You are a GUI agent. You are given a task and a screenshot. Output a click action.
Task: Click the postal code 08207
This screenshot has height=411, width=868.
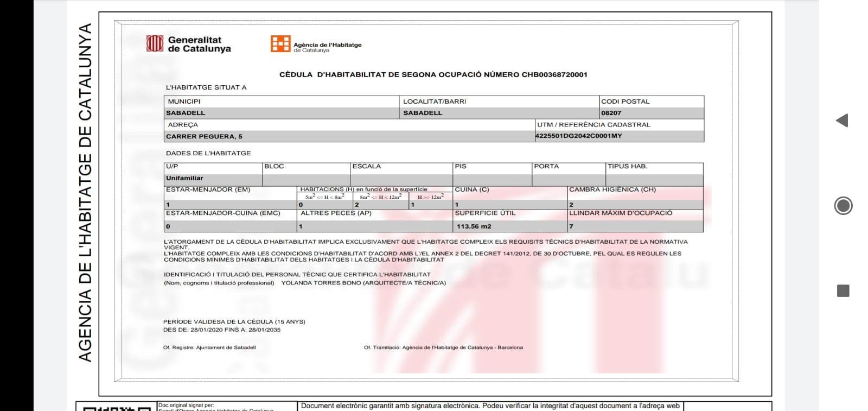pos(611,113)
